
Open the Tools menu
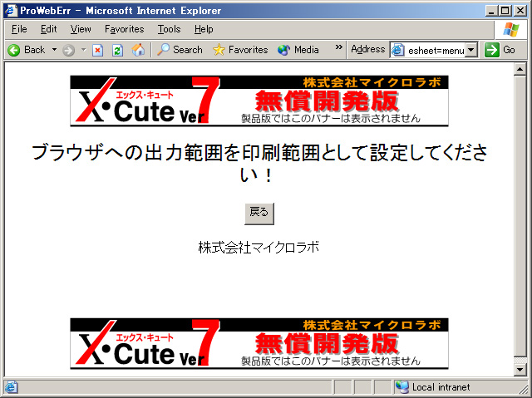pos(169,29)
